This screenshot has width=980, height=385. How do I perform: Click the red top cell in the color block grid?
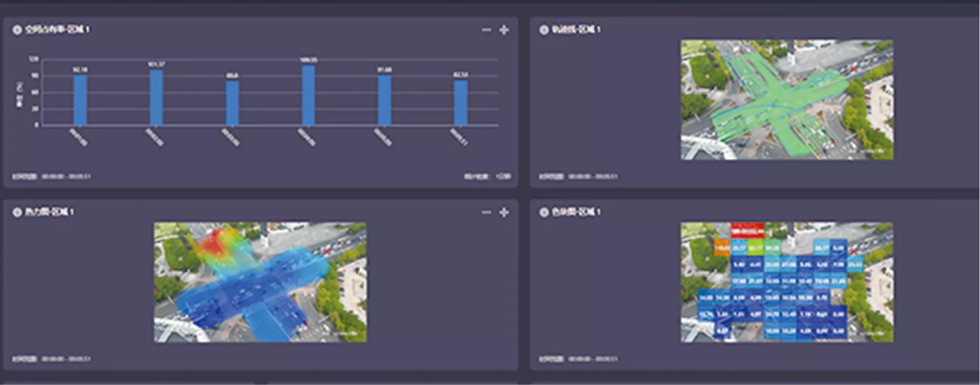(x=748, y=230)
